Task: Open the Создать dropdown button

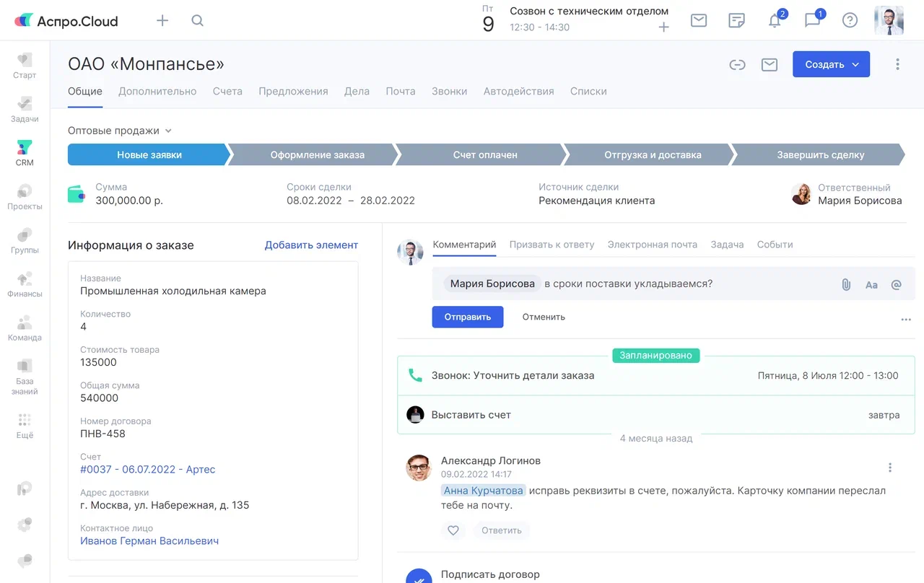Action: (x=831, y=64)
